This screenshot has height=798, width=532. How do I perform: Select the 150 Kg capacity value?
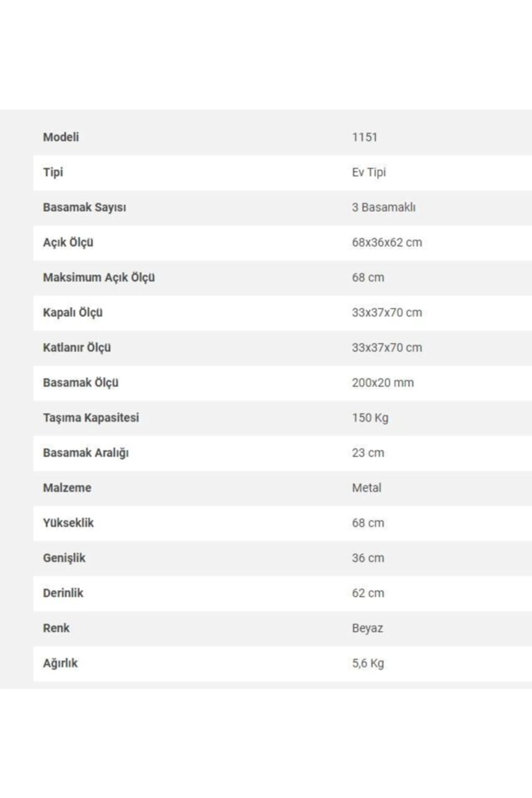click(370, 418)
